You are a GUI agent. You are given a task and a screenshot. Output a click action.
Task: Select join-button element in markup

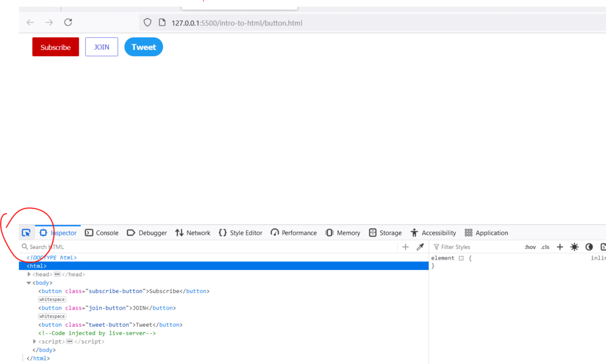(107, 308)
